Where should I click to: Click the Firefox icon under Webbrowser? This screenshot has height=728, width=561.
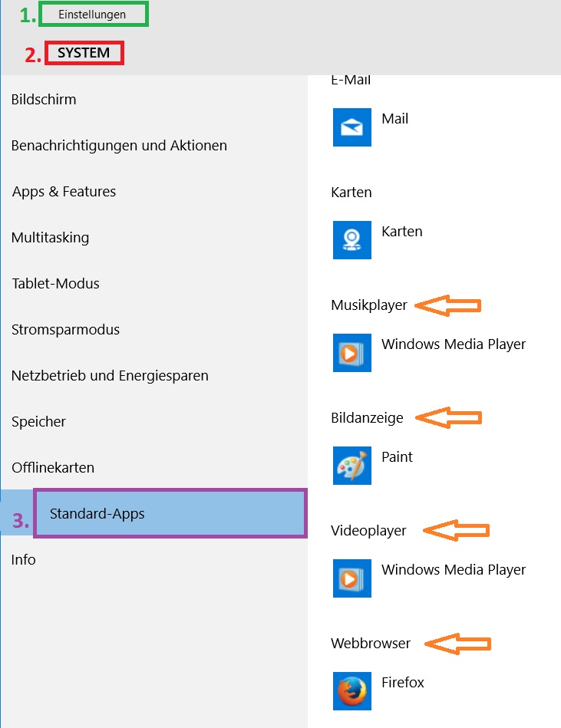tap(352, 691)
